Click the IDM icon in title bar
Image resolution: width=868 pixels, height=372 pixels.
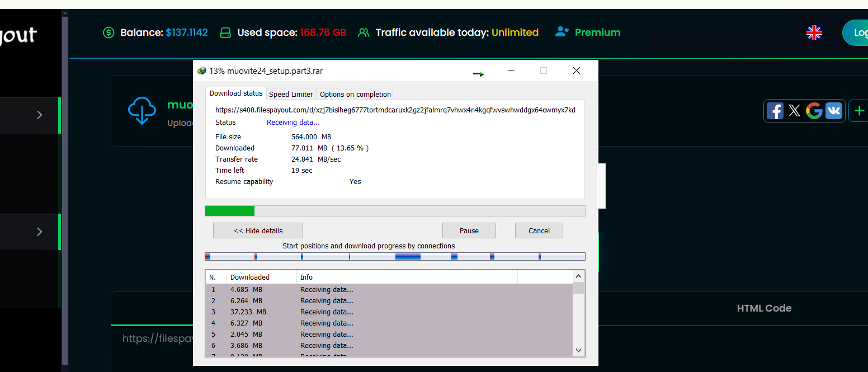[x=202, y=71]
